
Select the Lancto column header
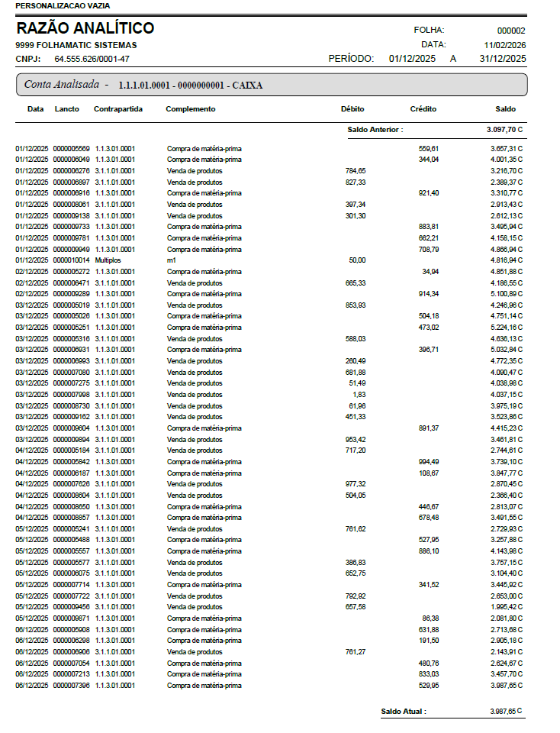[66, 109]
